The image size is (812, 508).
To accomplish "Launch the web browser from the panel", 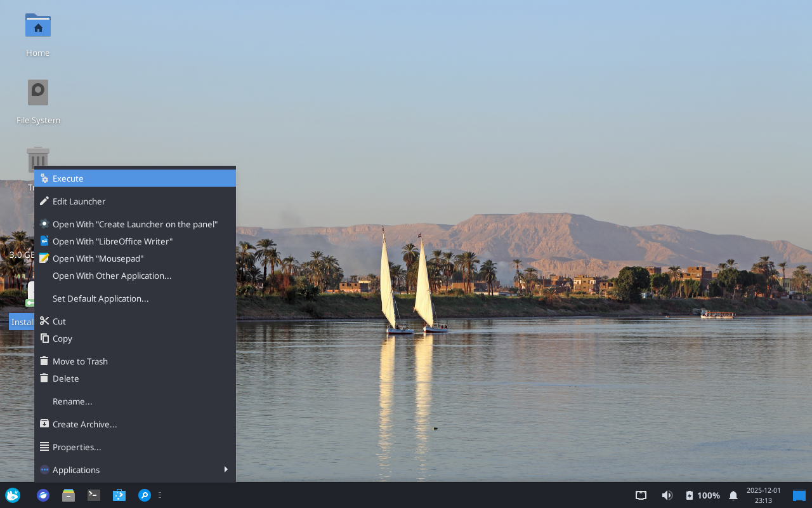I will point(43,495).
